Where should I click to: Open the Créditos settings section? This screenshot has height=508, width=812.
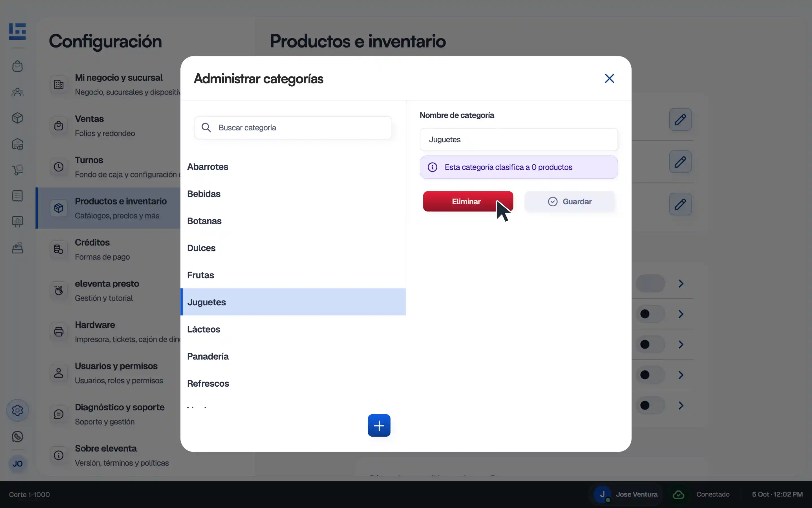(108, 249)
